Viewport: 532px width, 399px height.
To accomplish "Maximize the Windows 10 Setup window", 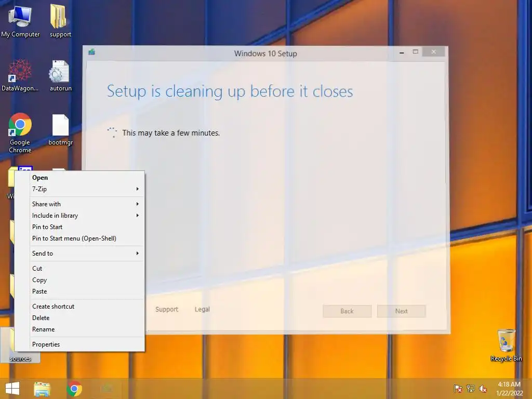I will click(415, 52).
